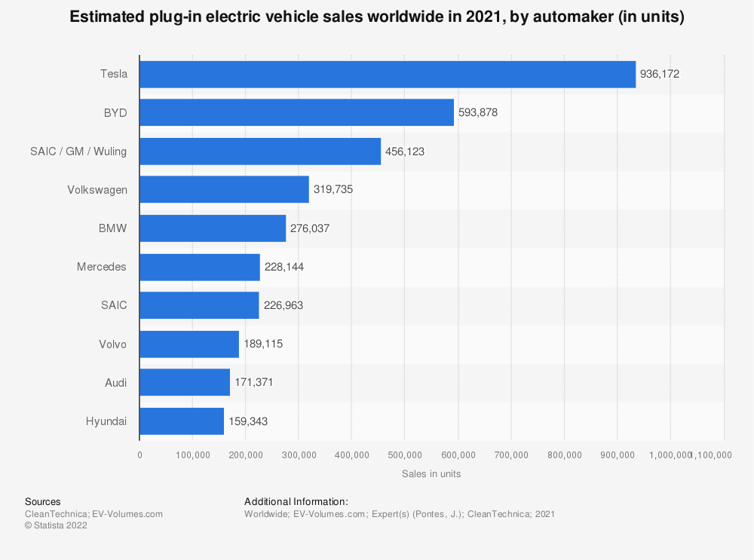Select the Volkswagen sales bar

pos(224,189)
